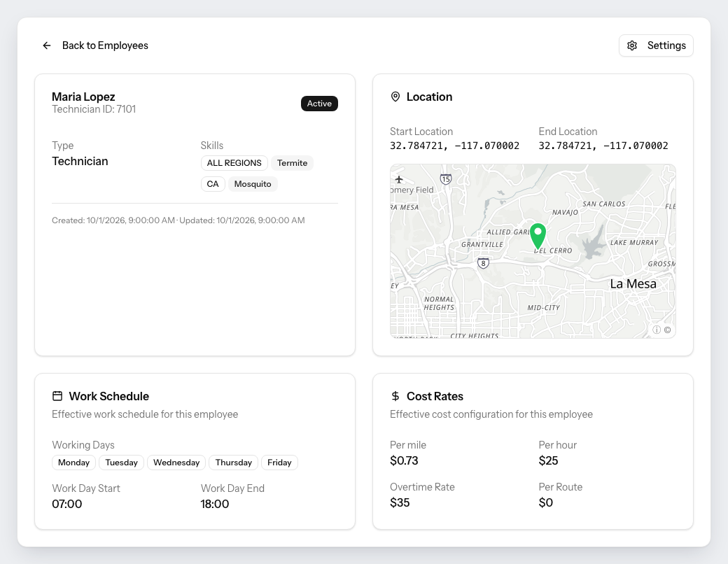Click the Work Schedule calendar icon
This screenshot has width=728, height=564.
click(x=57, y=396)
